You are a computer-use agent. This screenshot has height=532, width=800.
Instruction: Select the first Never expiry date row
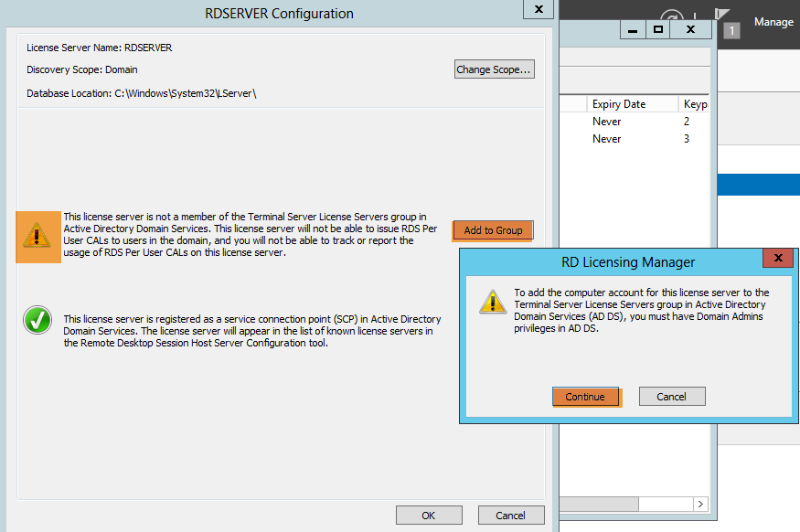click(607, 122)
